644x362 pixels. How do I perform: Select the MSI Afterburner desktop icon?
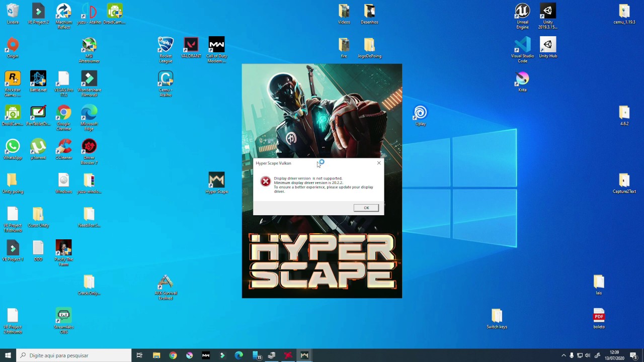[x=89, y=50]
